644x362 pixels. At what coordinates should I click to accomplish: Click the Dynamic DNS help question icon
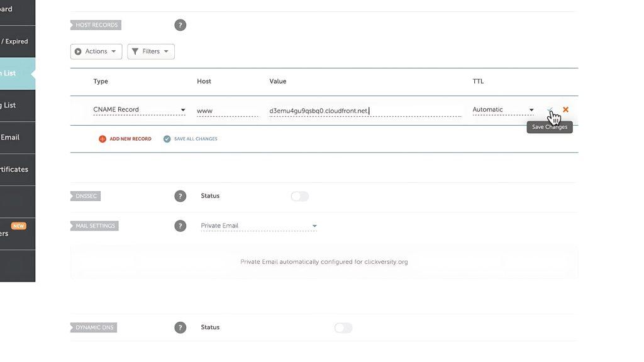pyautogui.click(x=180, y=327)
